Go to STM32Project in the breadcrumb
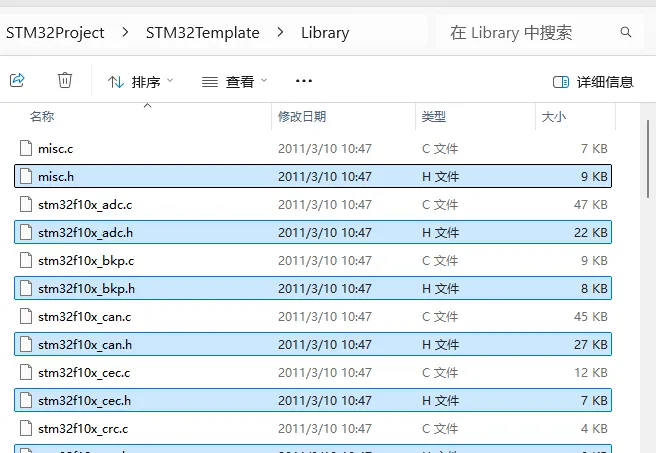656x453 pixels. pos(55,33)
